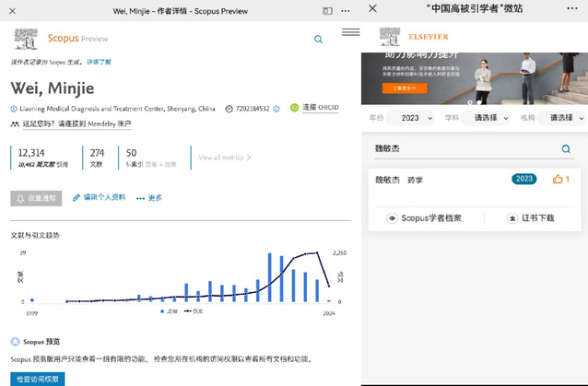The height and width of the screenshot is (386, 588).
Task: Toggle the 文献 series in chart legend
Action: [169, 311]
